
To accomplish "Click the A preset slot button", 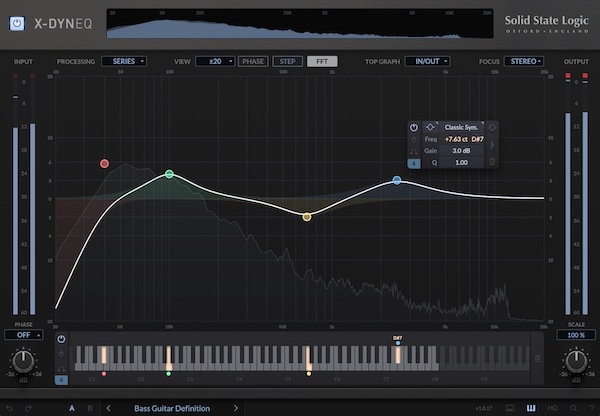I will pos(72,408).
